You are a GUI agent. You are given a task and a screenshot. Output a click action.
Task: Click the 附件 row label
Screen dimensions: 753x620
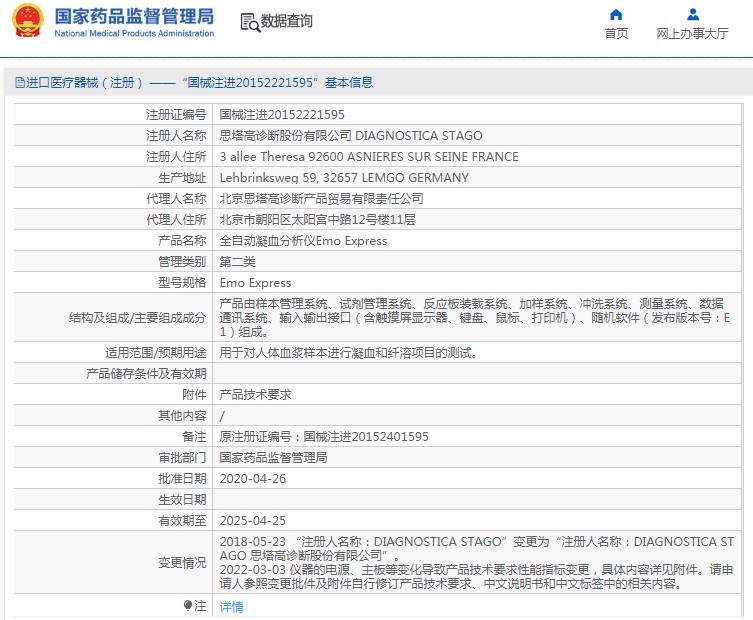[x=194, y=395]
